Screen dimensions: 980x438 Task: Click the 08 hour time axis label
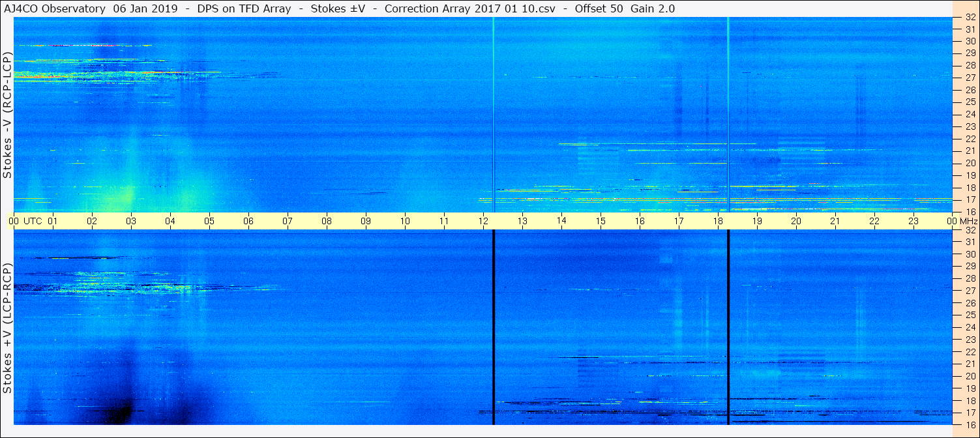[327, 221]
